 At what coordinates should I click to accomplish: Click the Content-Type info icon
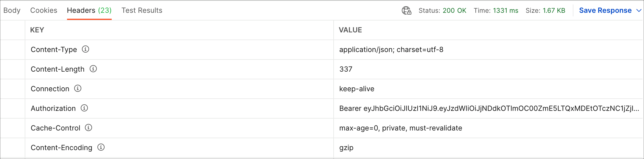click(85, 49)
